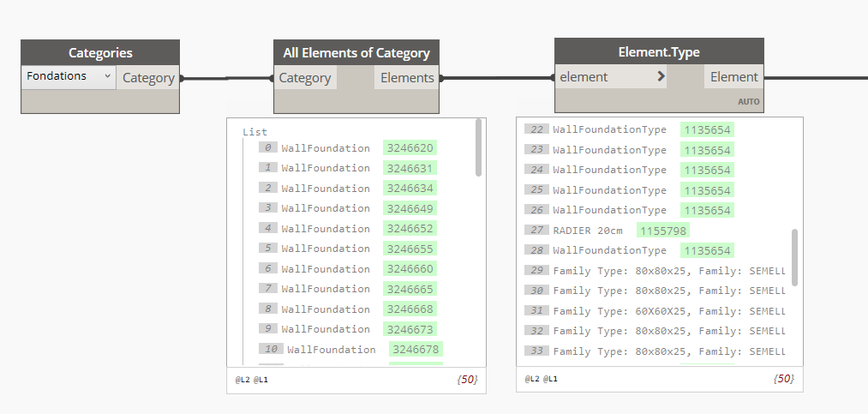The height and width of the screenshot is (414, 868).
Task: Click WallFoundationType ID 1135654 at index 22
Action: 707,129
